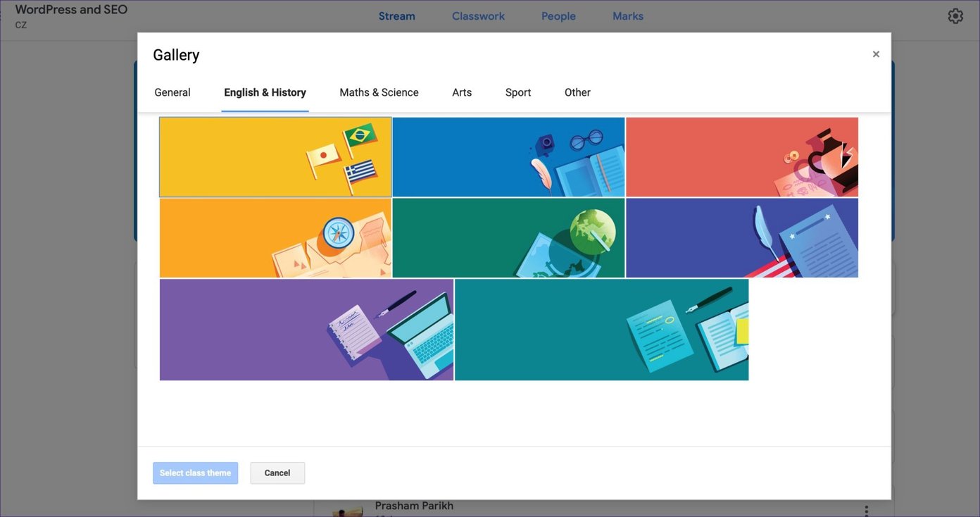Image resolution: width=980 pixels, height=517 pixels.
Task: Choose the purple laptop and notepad theme
Action: 306,330
